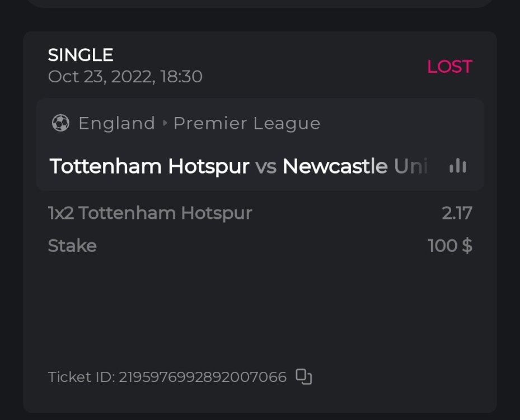This screenshot has height=420, width=520.
Task: Click the arrow between England and Premier League
Action: pos(165,123)
